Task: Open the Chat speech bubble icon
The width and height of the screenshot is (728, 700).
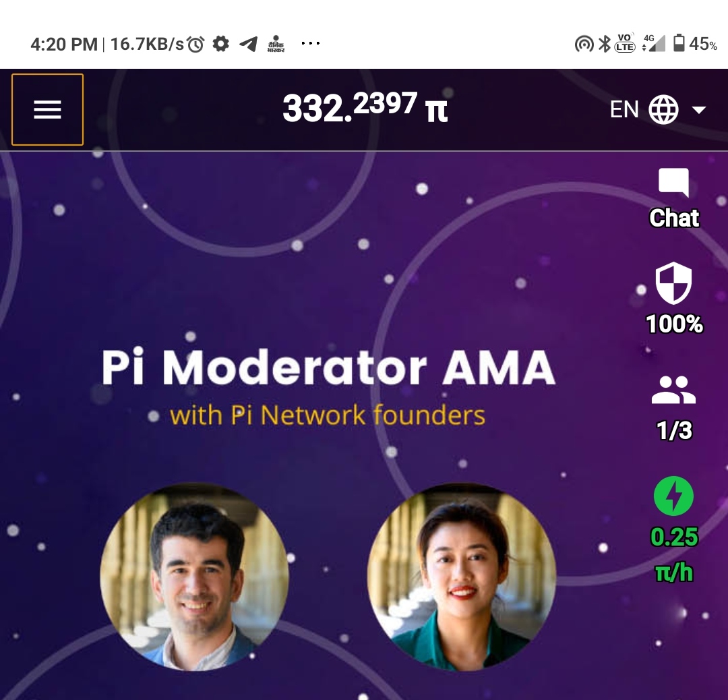Action: [673, 182]
